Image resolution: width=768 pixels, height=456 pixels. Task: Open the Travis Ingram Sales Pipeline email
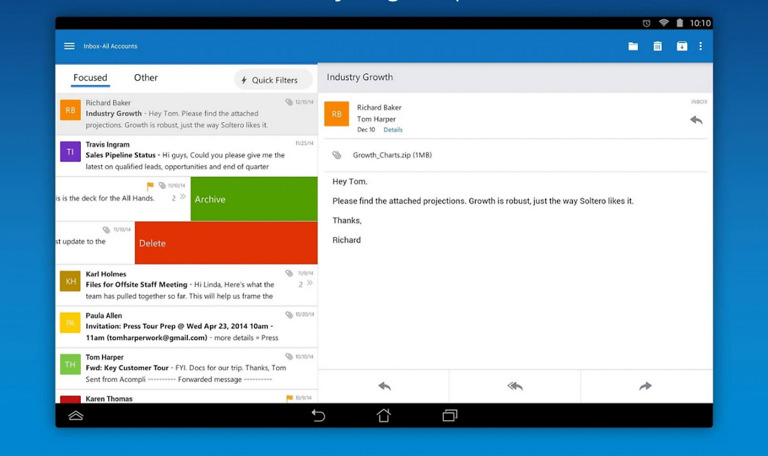(186, 155)
